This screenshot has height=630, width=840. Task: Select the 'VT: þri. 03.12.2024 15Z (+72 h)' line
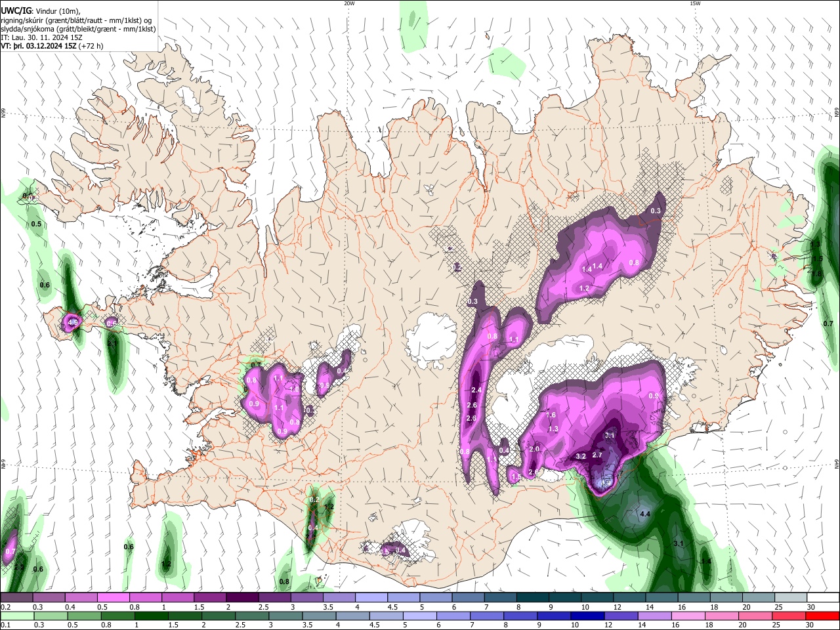52,46
